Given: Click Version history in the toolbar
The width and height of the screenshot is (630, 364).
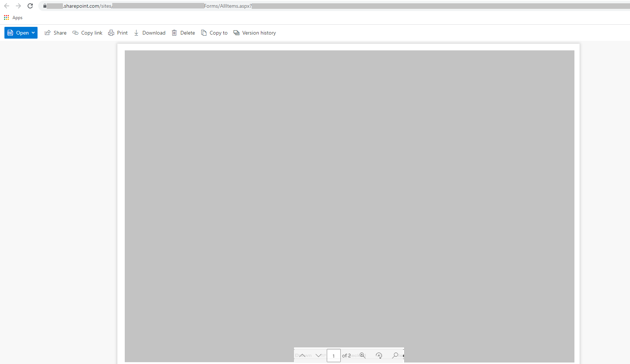Looking at the screenshot, I should [x=259, y=33].
